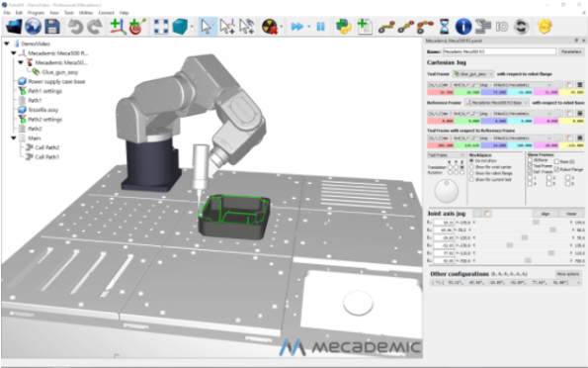Open the Other configurations dropdown list
Viewport: 588px width, 368px height.
click(x=506, y=282)
